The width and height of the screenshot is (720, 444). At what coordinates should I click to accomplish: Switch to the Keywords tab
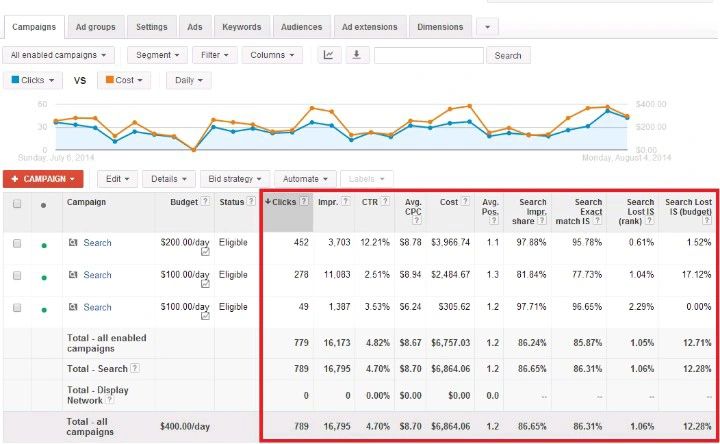coord(242,27)
